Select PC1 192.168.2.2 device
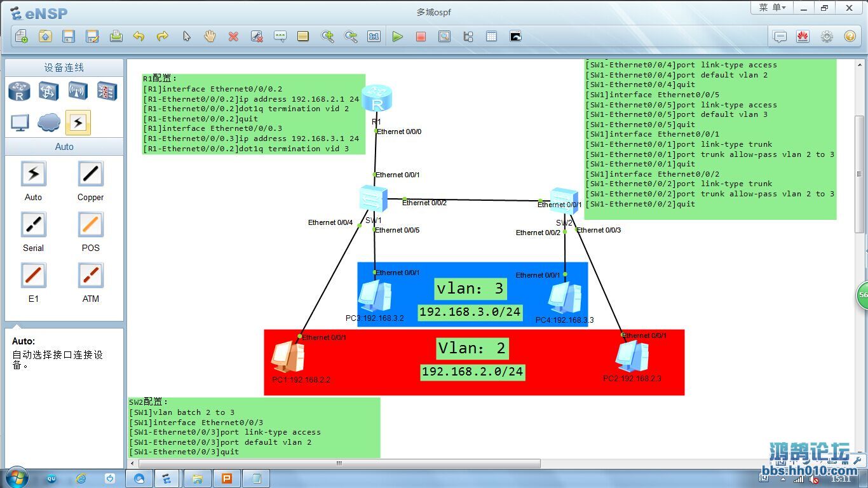868x488 pixels. click(x=287, y=358)
